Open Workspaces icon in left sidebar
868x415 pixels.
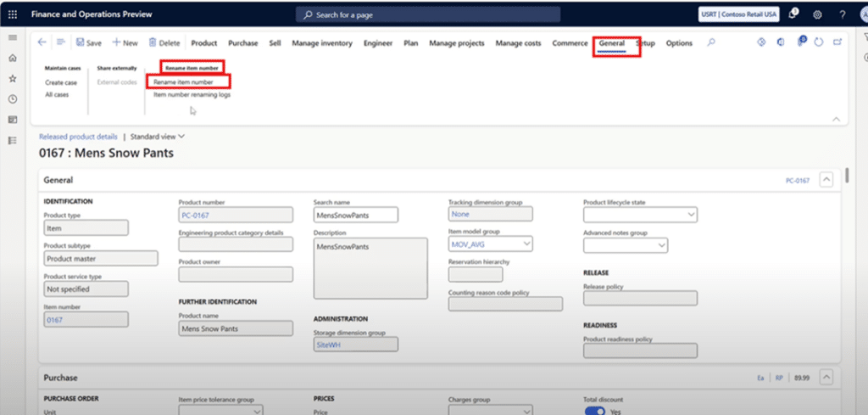pos(12,120)
